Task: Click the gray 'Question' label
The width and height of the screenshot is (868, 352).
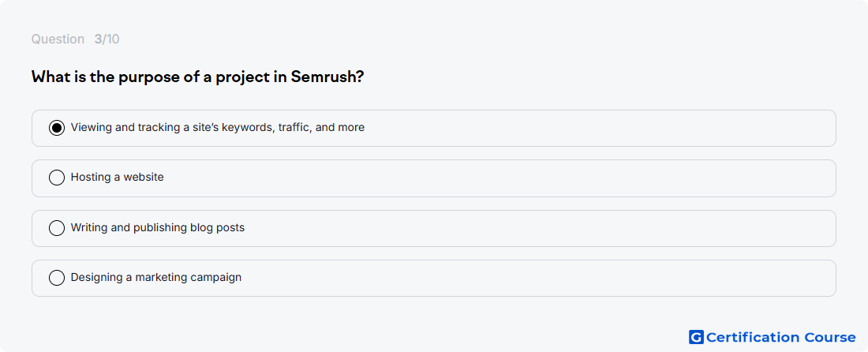Action: (x=58, y=39)
